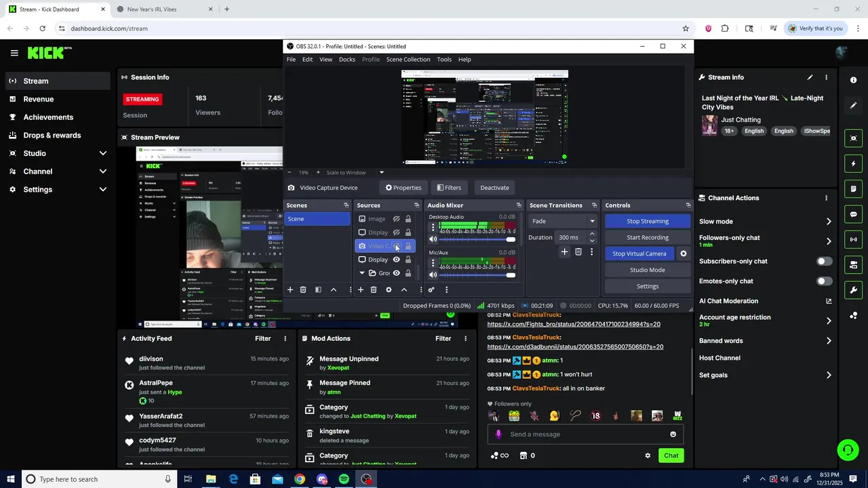The image size is (868, 488).
Task: Toggle Emotes-only chat switch
Action: pyautogui.click(x=824, y=281)
